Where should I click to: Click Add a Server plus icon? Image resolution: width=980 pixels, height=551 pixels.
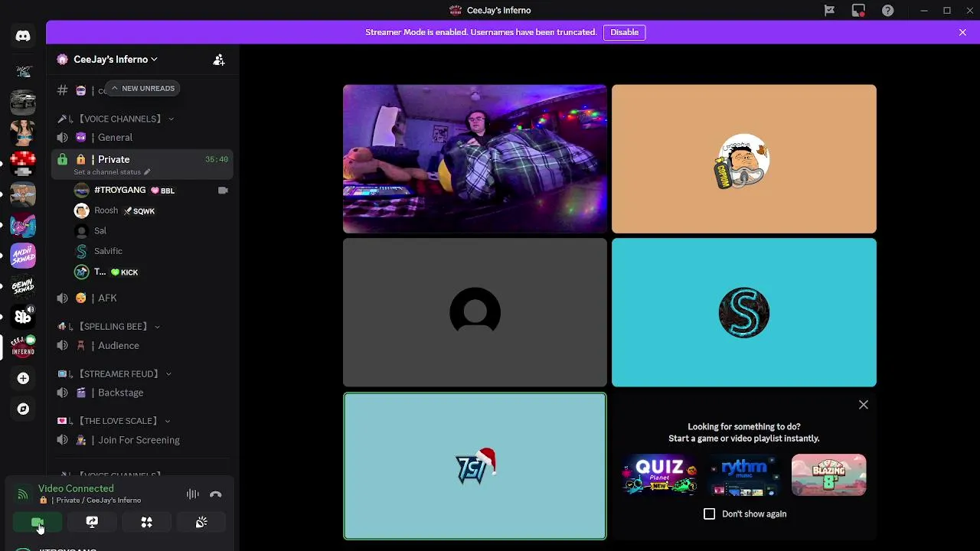tap(23, 378)
